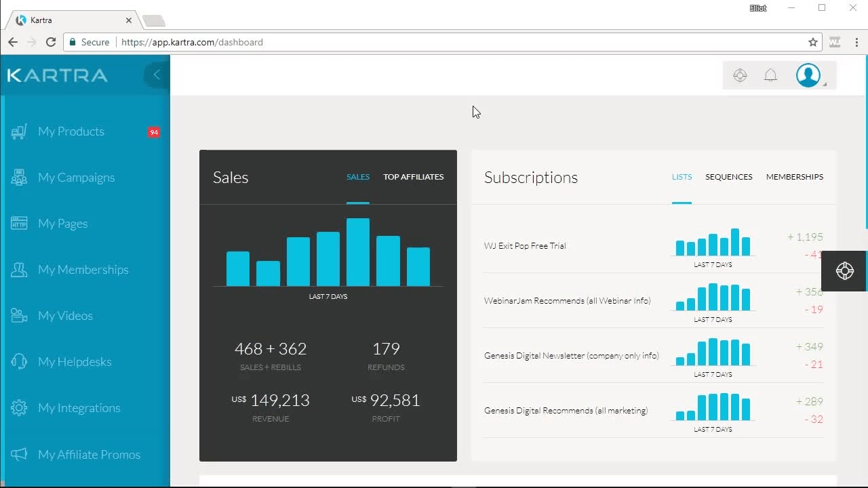Click the My Helpdesks headset icon
868x488 pixels.
19,362
